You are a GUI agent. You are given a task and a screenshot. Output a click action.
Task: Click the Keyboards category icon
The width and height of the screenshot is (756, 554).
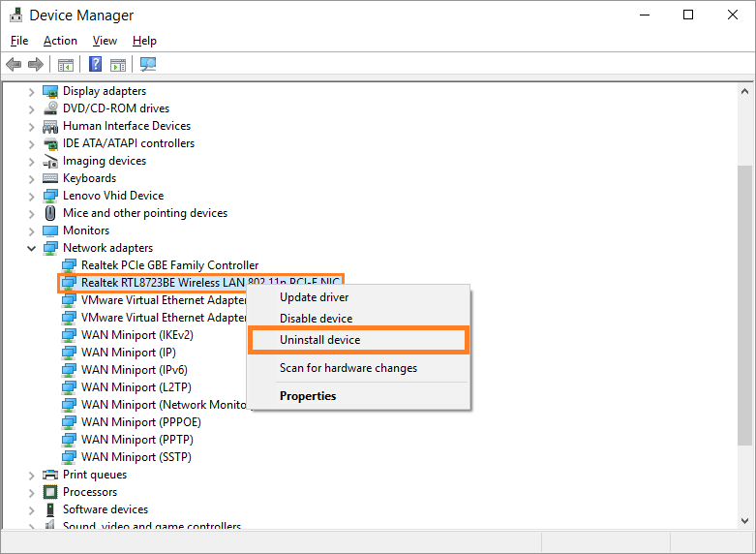[x=50, y=178]
